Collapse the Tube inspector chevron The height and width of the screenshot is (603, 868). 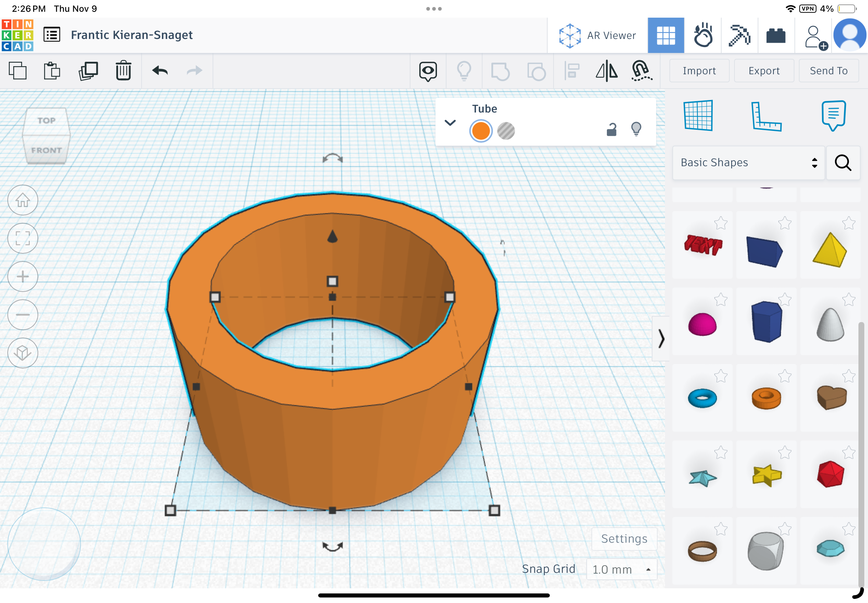pyautogui.click(x=450, y=123)
